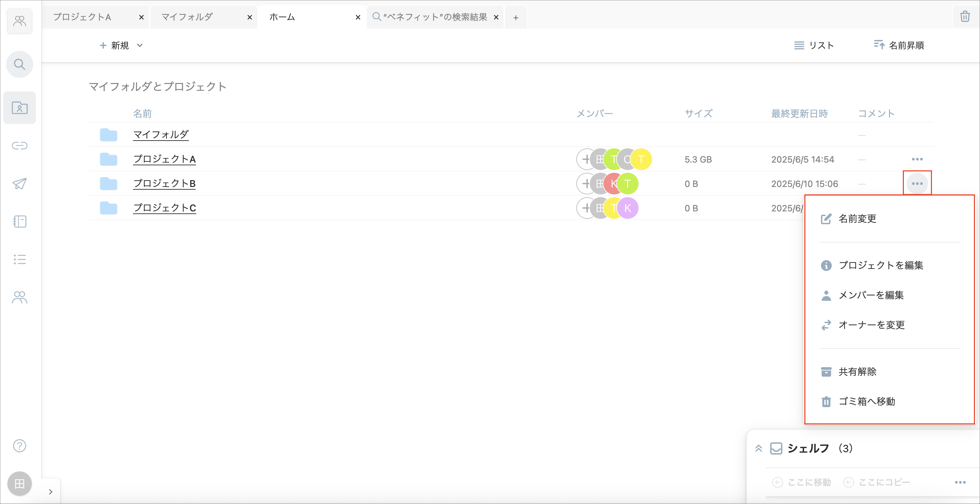Open the help question mark icon

point(19,445)
